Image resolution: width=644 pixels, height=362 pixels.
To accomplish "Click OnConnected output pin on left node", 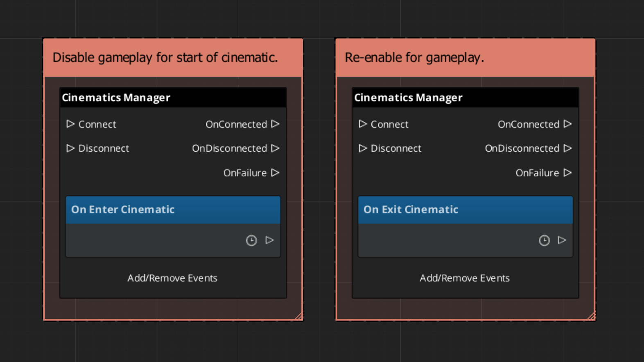I will 275,124.
